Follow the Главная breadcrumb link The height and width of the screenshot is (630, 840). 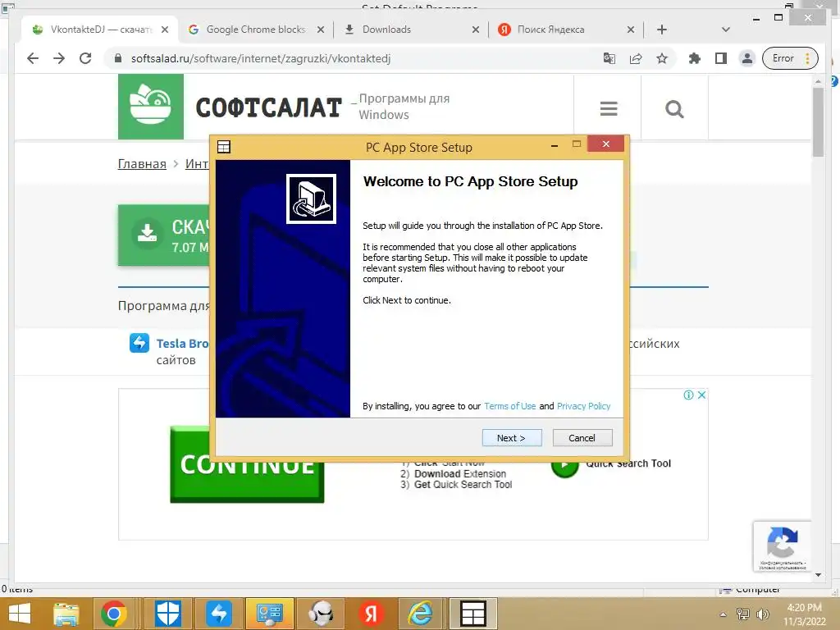pos(142,164)
